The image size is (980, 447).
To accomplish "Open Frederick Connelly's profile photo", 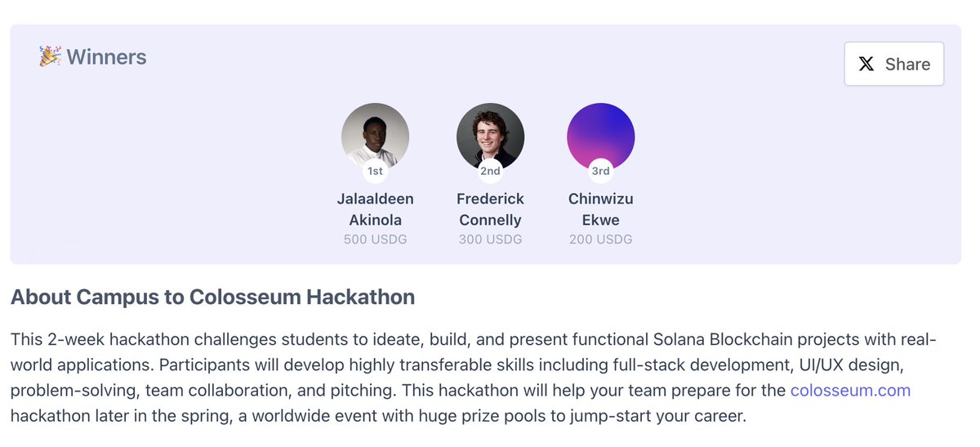I will [x=490, y=136].
